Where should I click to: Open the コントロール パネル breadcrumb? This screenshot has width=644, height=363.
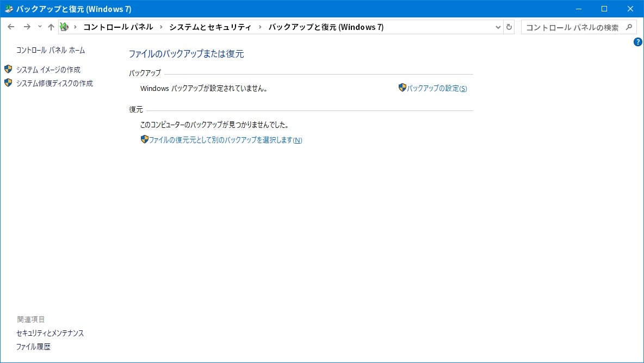118,27
